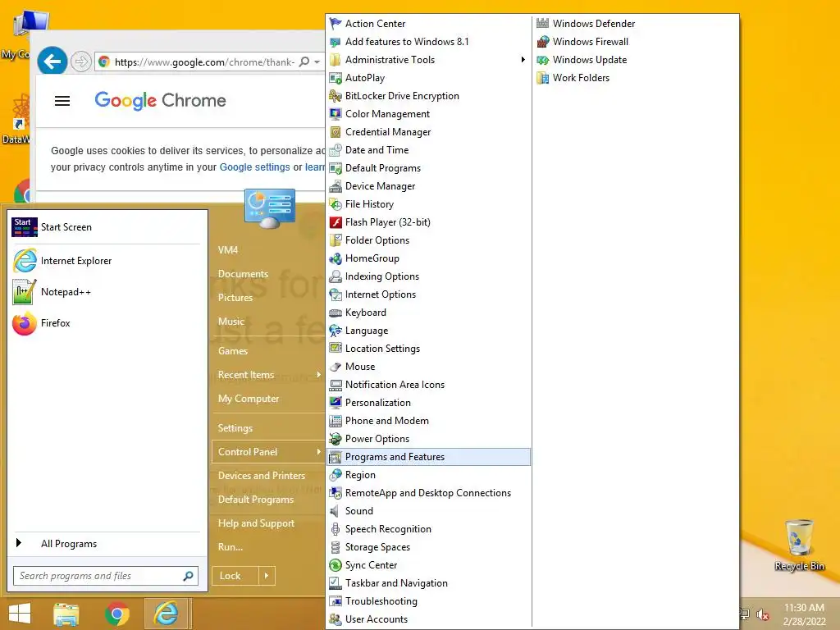Open Folder Options icon
Screen dimensions: 840x630
click(x=336, y=240)
